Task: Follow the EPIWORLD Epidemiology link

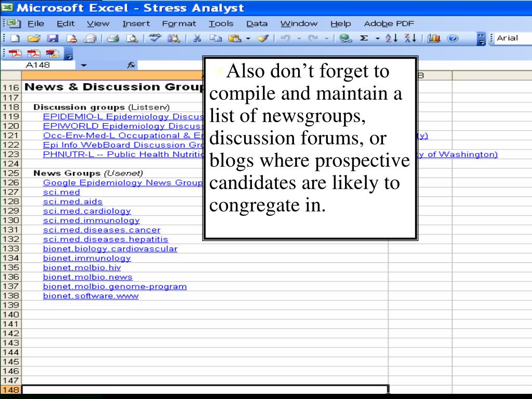Action: 123,126
